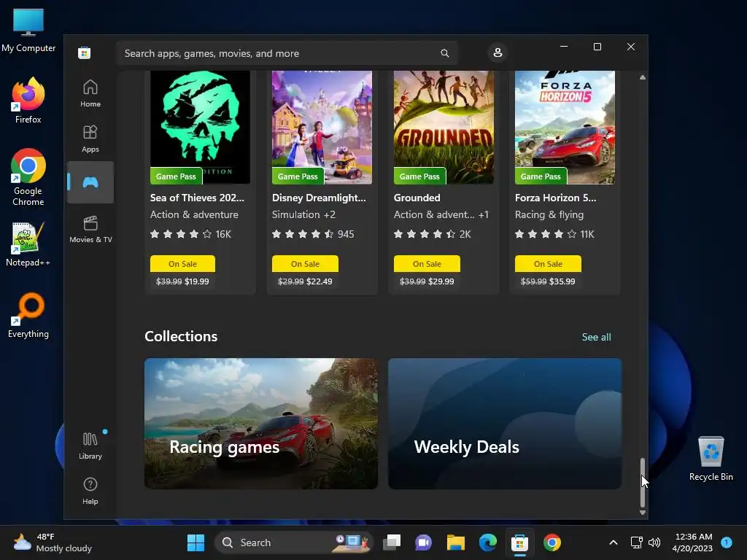Click Game Pass badge on Sea of Thieves
Viewport: 747px width, 560px height.
(176, 176)
